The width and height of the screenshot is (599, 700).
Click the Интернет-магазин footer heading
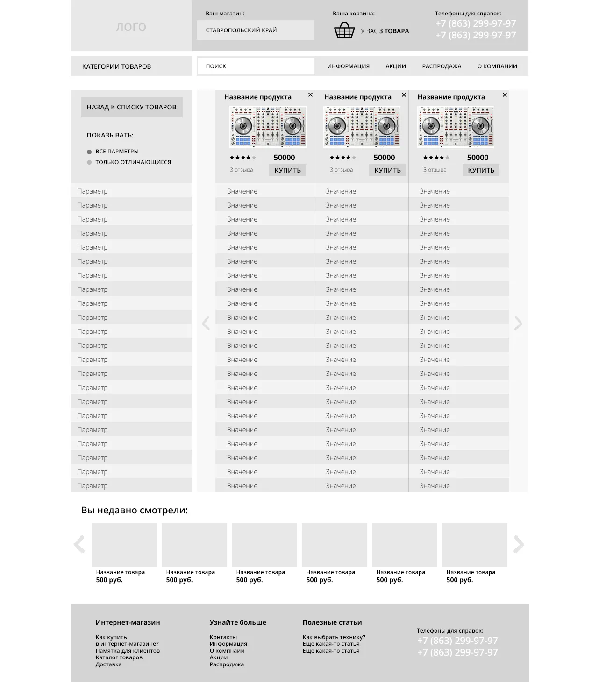pyautogui.click(x=128, y=622)
